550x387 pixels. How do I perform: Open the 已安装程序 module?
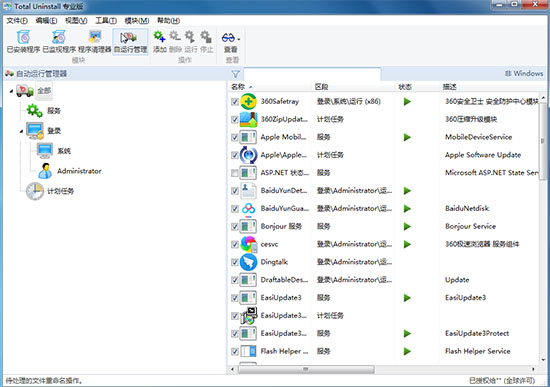tap(24, 41)
